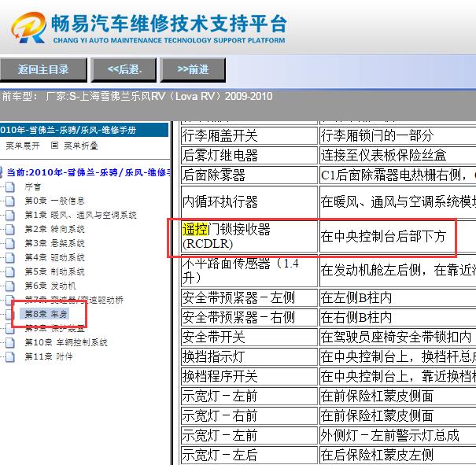Click the 在左侧B柱内 cell
The image size is (476, 465).
coord(397,297)
